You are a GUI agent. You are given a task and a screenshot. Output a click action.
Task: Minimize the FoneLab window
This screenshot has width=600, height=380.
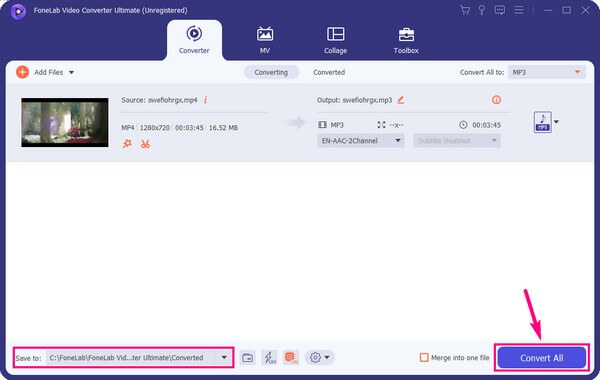click(x=548, y=10)
